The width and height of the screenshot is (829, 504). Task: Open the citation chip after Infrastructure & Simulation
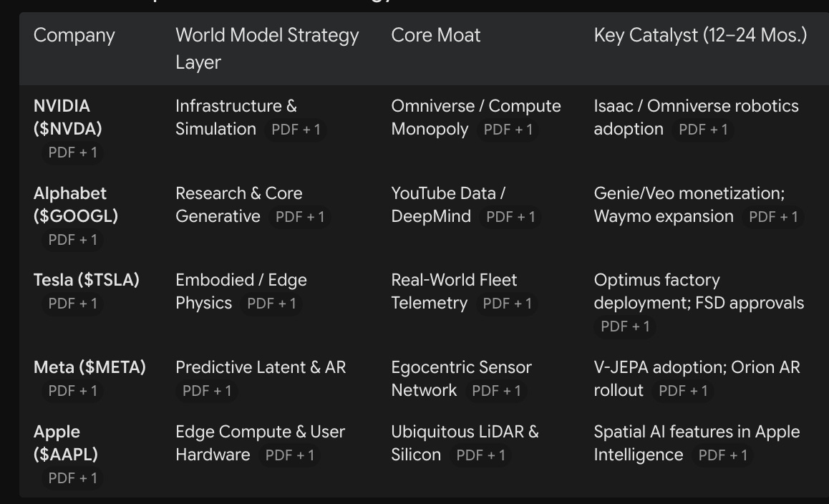(x=296, y=130)
